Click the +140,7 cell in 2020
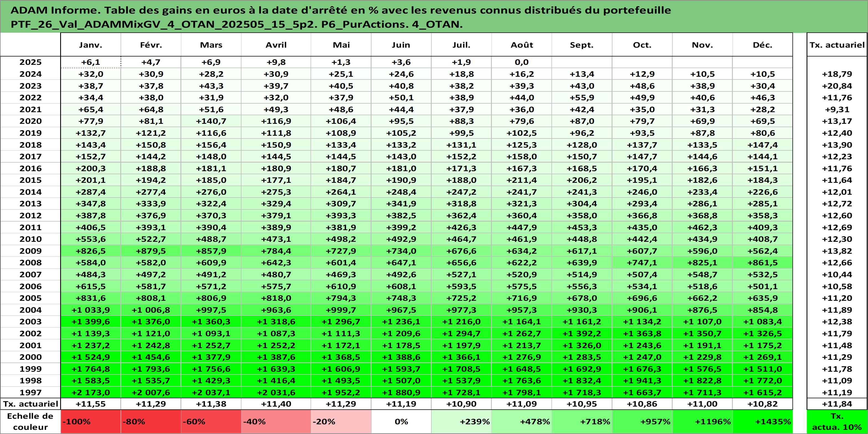 (211, 121)
